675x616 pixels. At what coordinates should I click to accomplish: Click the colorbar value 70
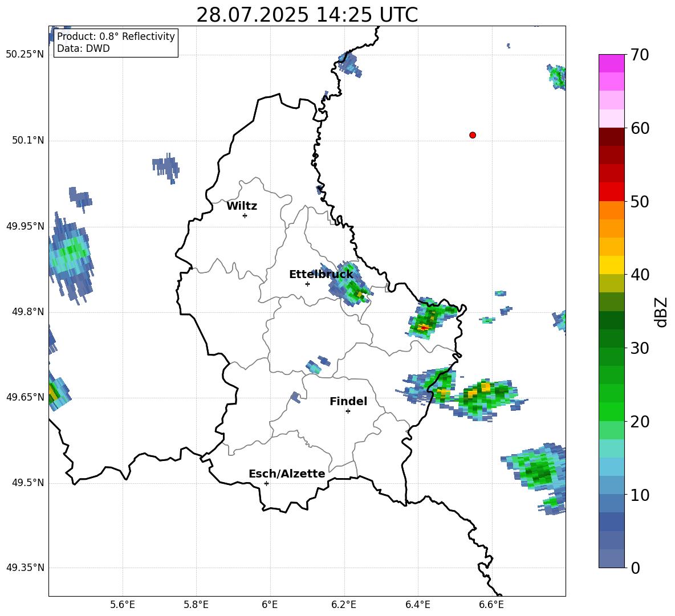coord(640,55)
